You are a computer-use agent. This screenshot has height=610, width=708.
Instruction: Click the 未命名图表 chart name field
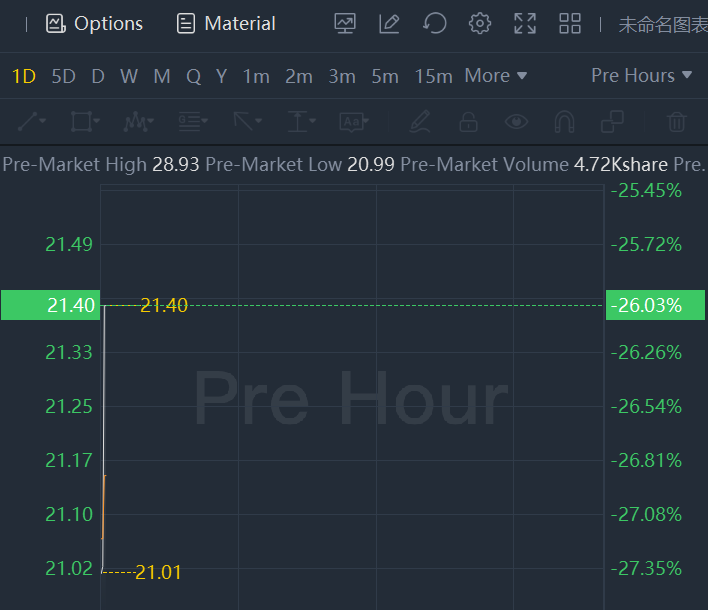[662, 25]
